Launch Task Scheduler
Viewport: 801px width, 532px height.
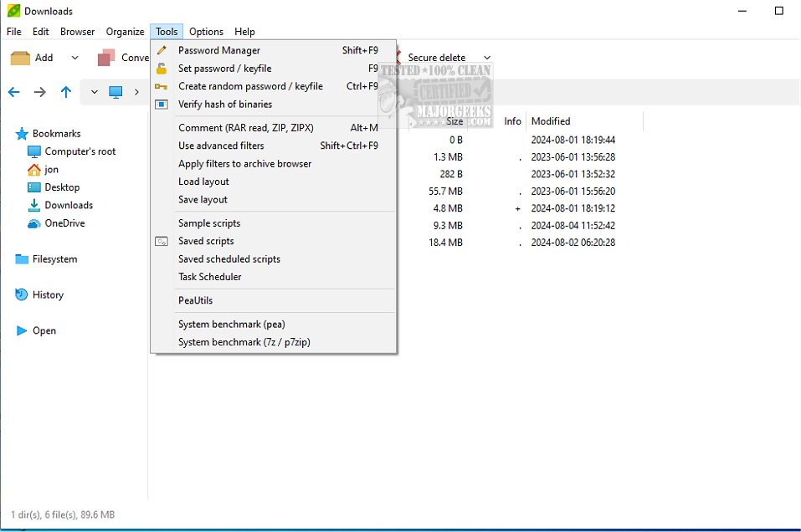(274, 277)
